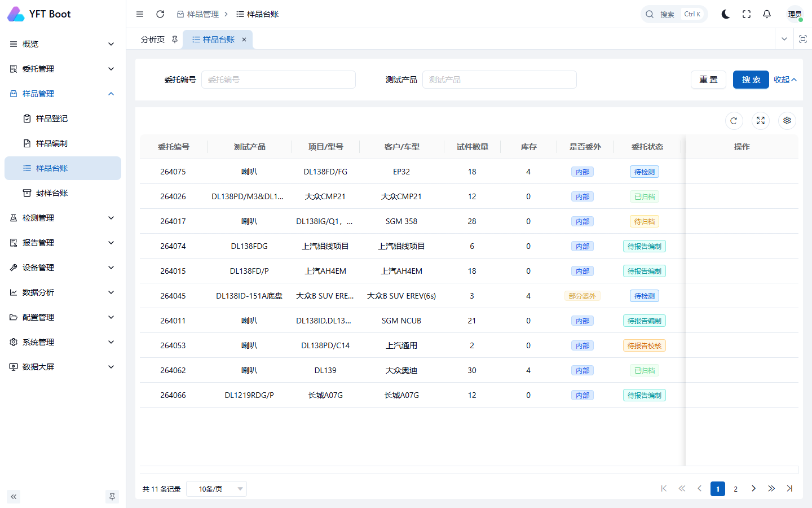Close the 样品台账 tab
This screenshot has height=508, width=812.
244,40
